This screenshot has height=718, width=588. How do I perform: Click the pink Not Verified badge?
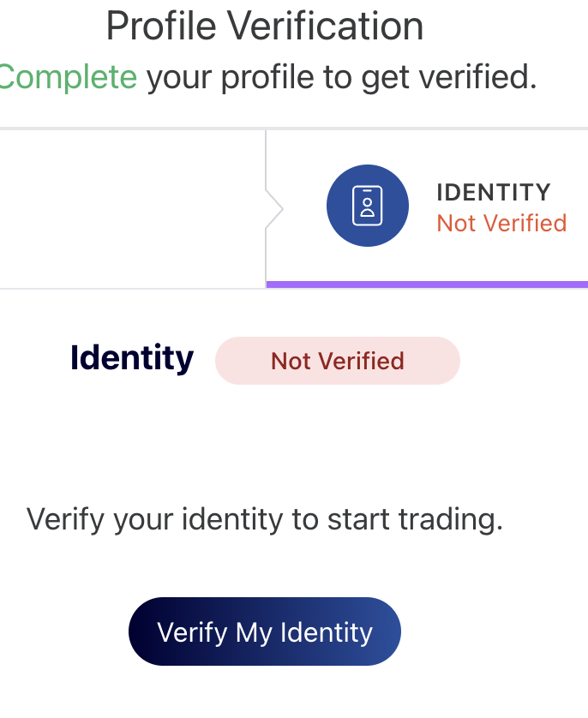337,361
